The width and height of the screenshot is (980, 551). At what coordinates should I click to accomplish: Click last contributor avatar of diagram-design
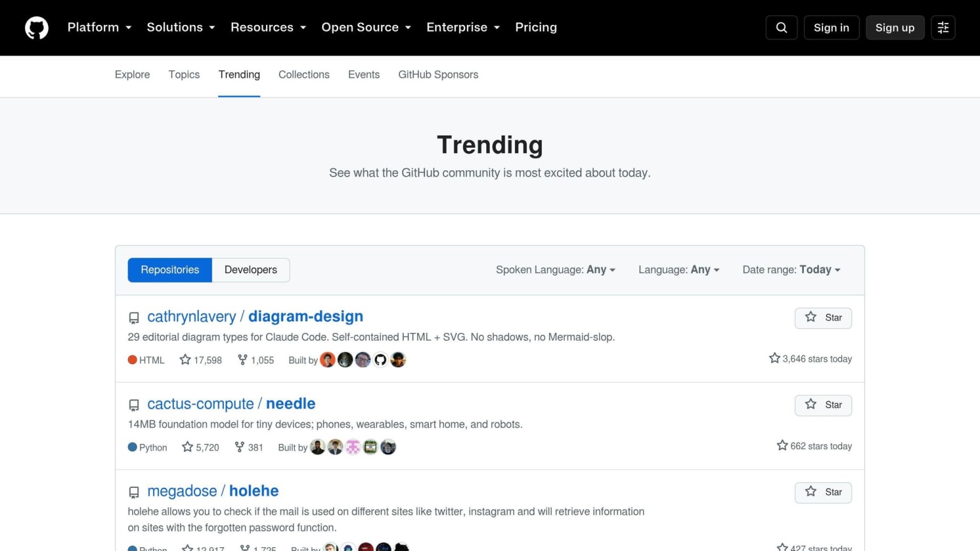pyautogui.click(x=398, y=360)
